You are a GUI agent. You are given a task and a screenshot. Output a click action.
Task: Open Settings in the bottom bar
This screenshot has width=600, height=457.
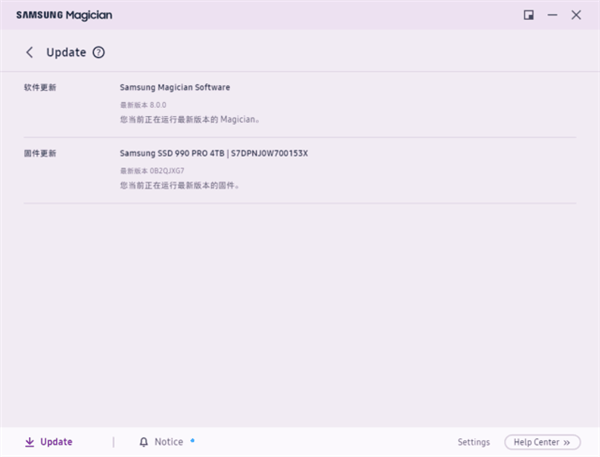[474, 442]
